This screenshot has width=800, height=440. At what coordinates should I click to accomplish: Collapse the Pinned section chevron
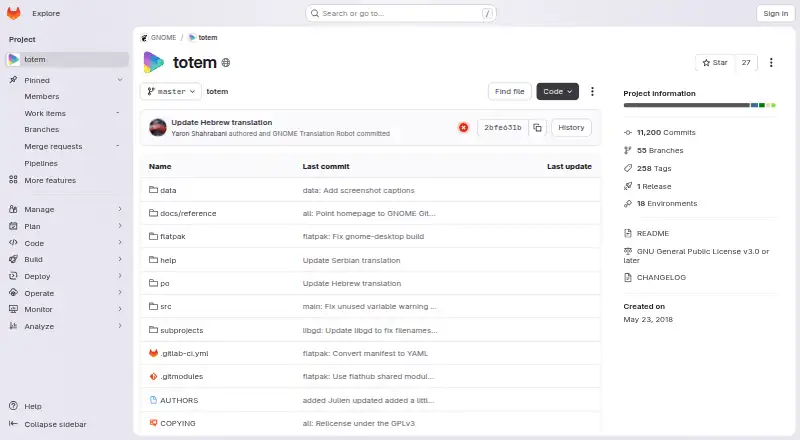(120, 80)
